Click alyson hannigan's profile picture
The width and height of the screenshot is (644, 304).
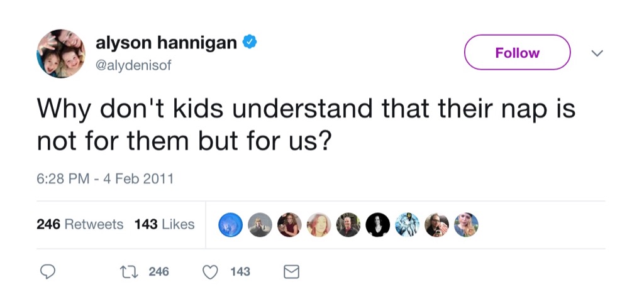click(60, 53)
